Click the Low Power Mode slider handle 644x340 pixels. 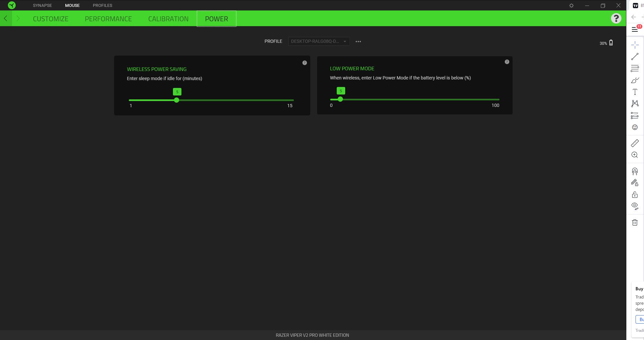[340, 99]
